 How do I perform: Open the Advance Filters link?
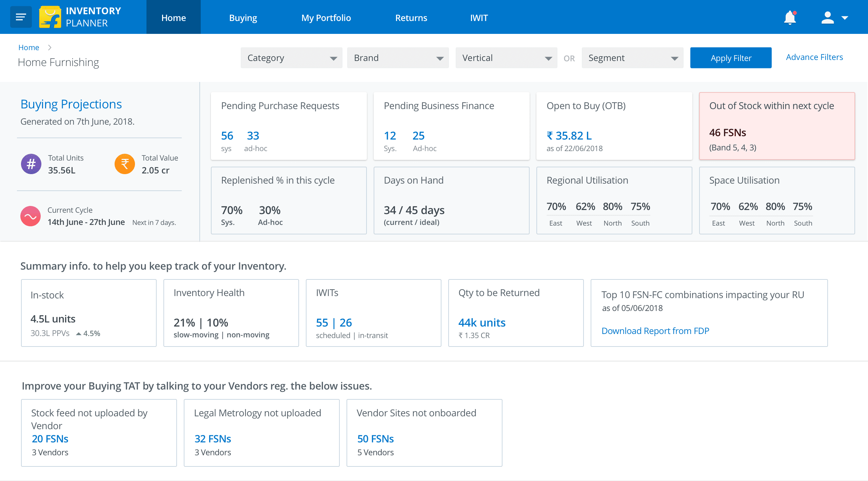[x=814, y=57]
